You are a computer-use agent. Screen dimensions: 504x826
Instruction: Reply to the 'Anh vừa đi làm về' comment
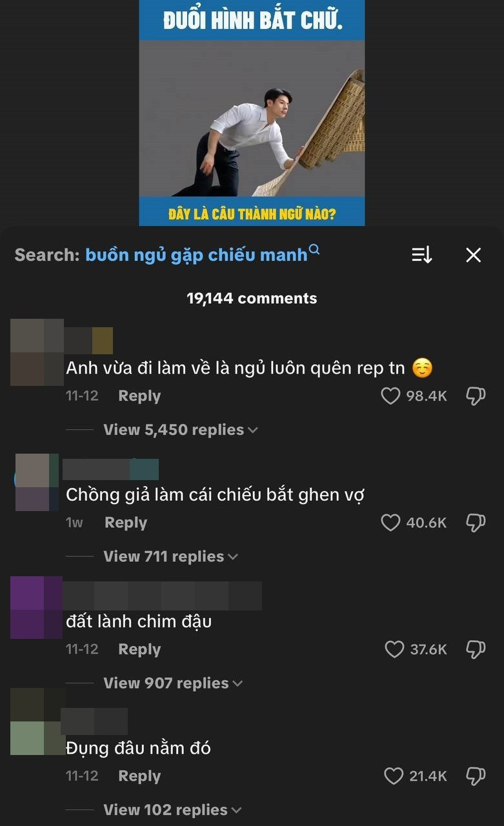(x=139, y=396)
